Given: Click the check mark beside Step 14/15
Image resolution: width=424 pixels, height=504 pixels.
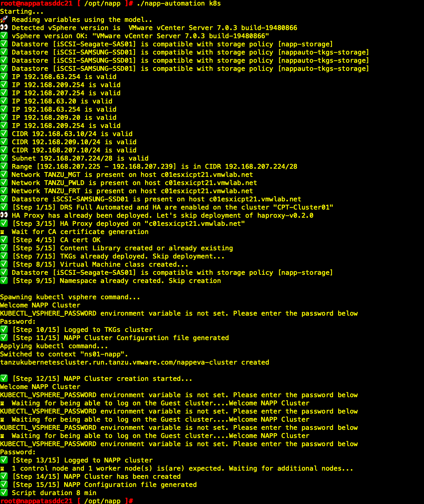Looking at the screenshot, I should point(4,477).
